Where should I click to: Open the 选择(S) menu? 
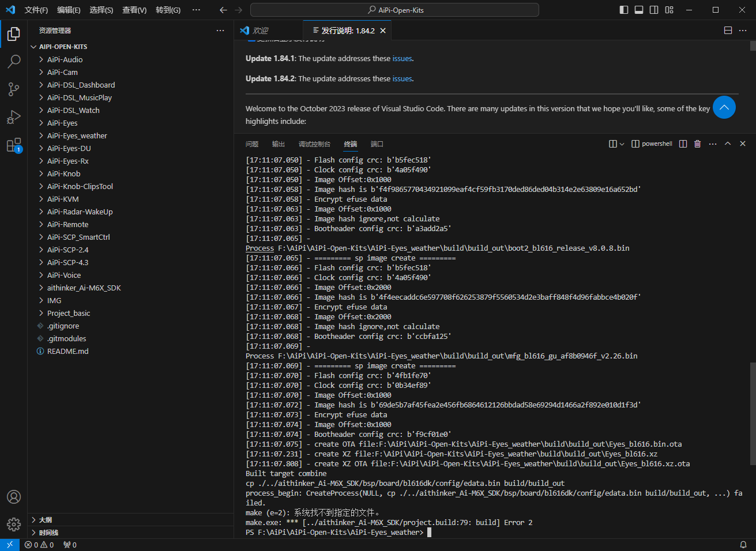[101, 10]
